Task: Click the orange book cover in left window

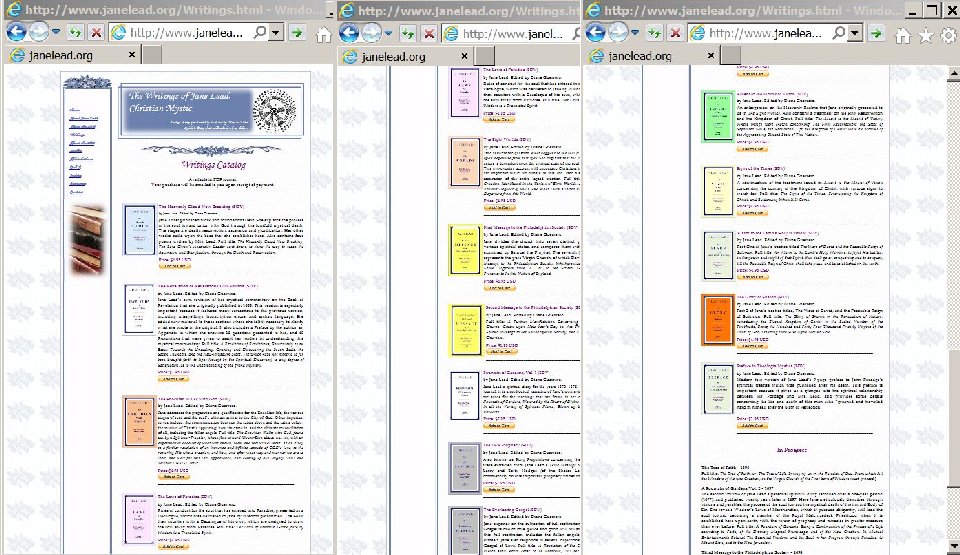Action: 140,421
